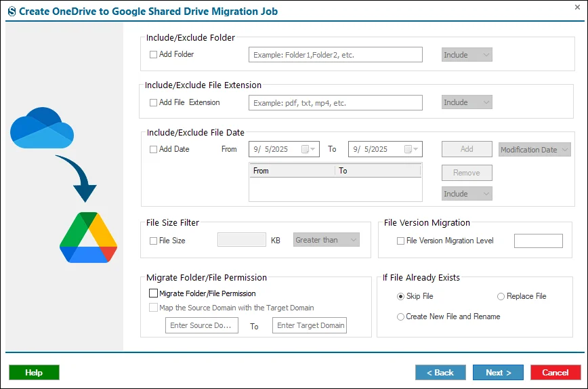Viewport: 588px width, 389px height.
Task: Click the Google Drive triangle icon
Action: (x=89, y=237)
